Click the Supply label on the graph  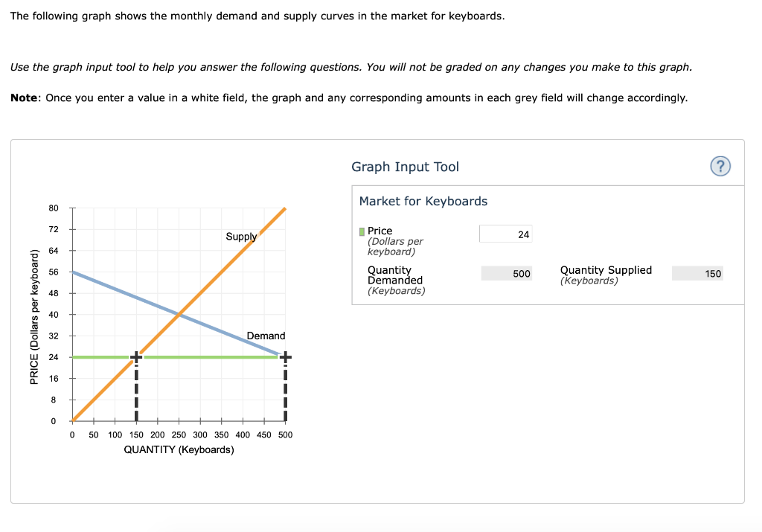pyautogui.click(x=241, y=237)
